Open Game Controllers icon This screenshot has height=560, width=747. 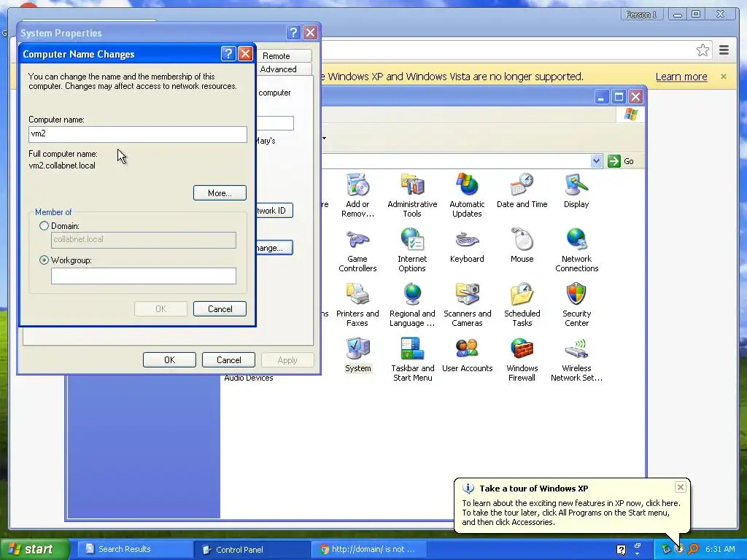357,250
